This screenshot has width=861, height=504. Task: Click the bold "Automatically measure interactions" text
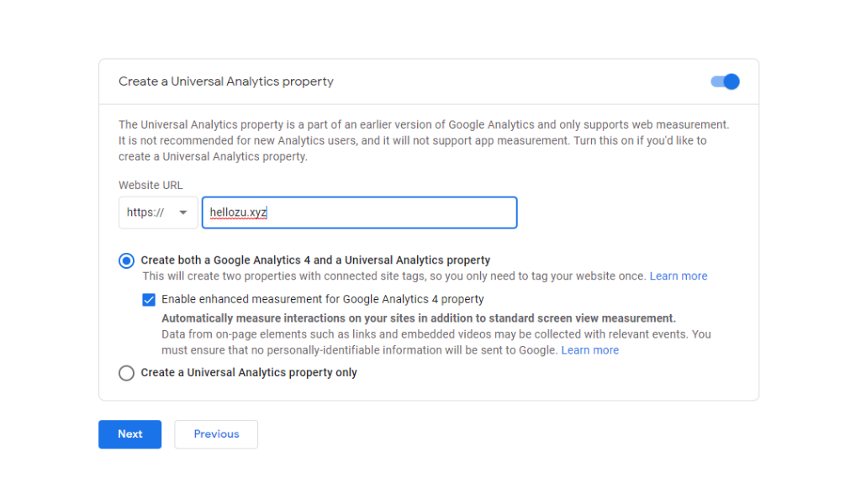click(x=418, y=318)
